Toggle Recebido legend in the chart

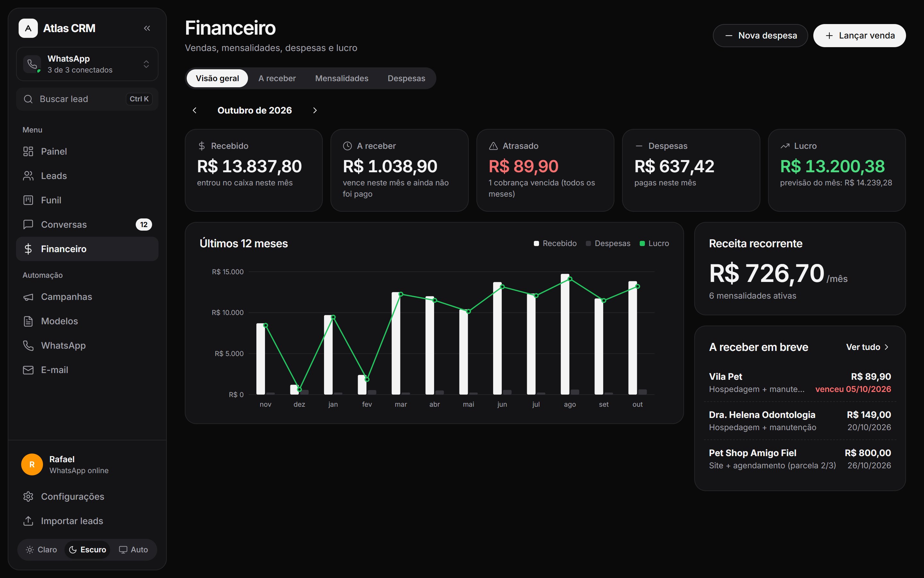[x=555, y=243]
